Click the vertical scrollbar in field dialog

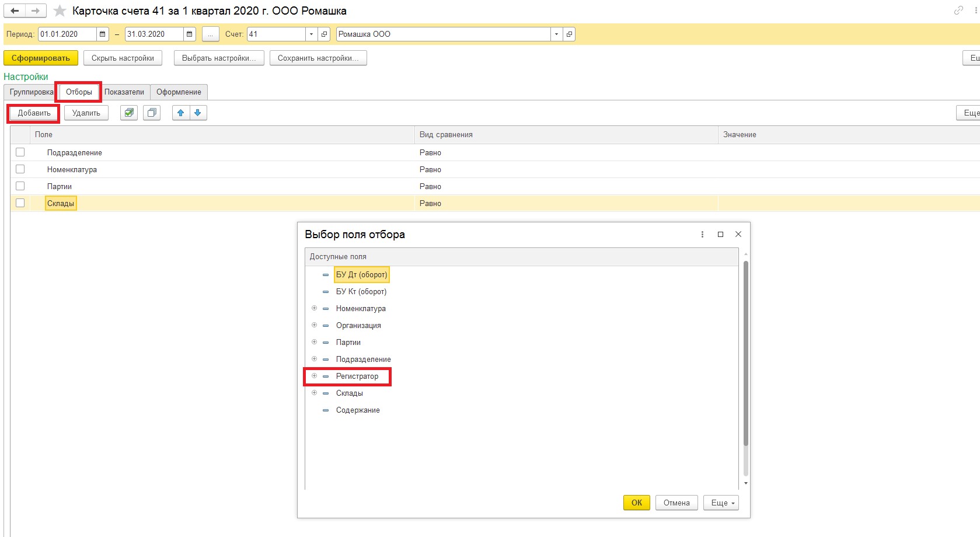(745, 354)
